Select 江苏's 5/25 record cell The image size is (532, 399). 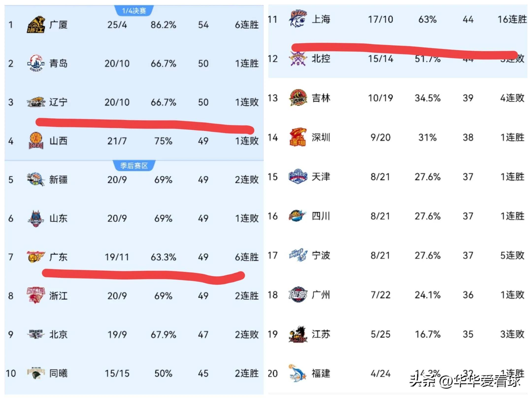(x=381, y=334)
